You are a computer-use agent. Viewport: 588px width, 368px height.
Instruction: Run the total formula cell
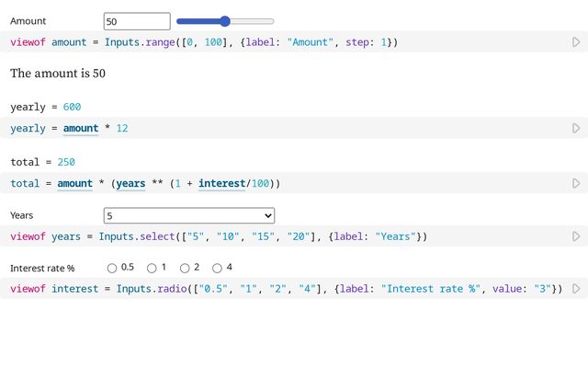[576, 183]
